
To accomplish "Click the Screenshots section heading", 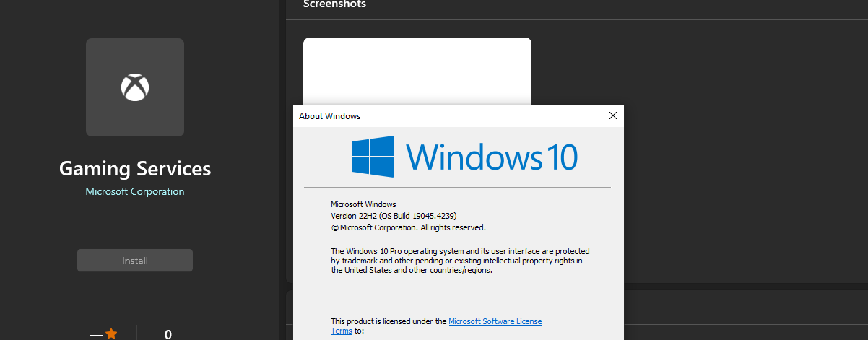I will [334, 4].
